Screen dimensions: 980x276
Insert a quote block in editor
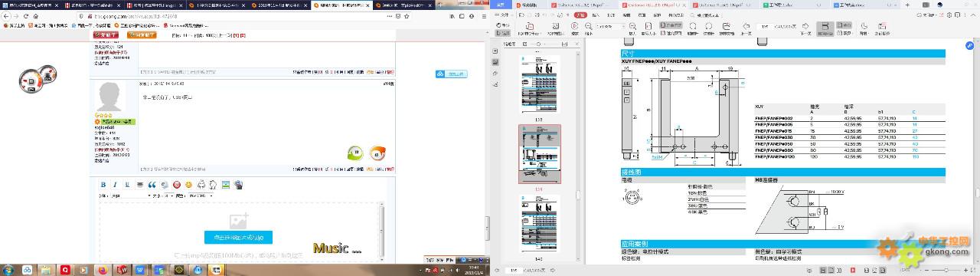152,185
